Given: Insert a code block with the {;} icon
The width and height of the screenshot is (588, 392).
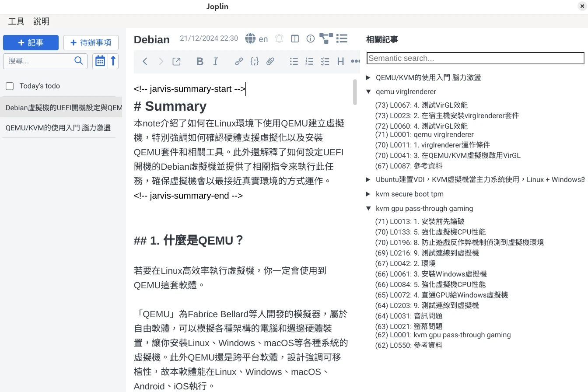Looking at the screenshot, I should 255,61.
